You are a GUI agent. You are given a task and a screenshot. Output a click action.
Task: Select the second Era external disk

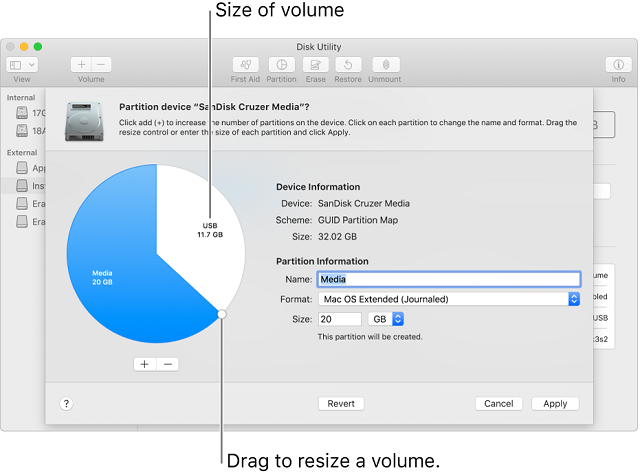[x=30, y=222]
